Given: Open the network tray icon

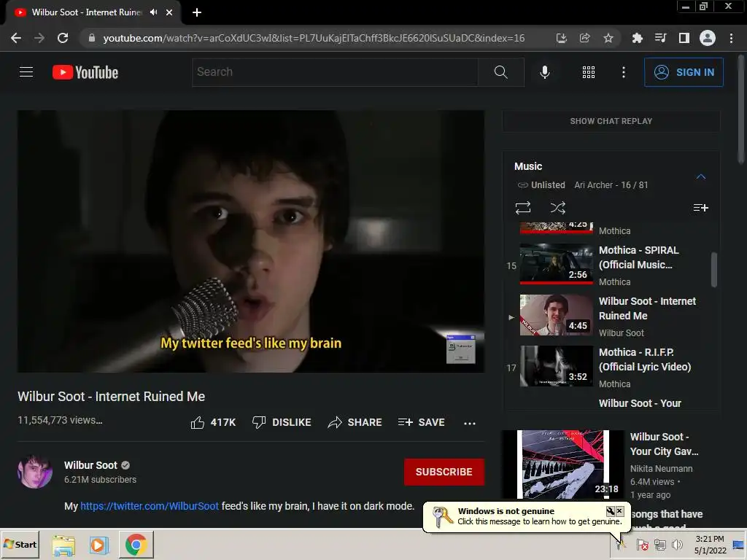Looking at the screenshot, I should 659,545.
